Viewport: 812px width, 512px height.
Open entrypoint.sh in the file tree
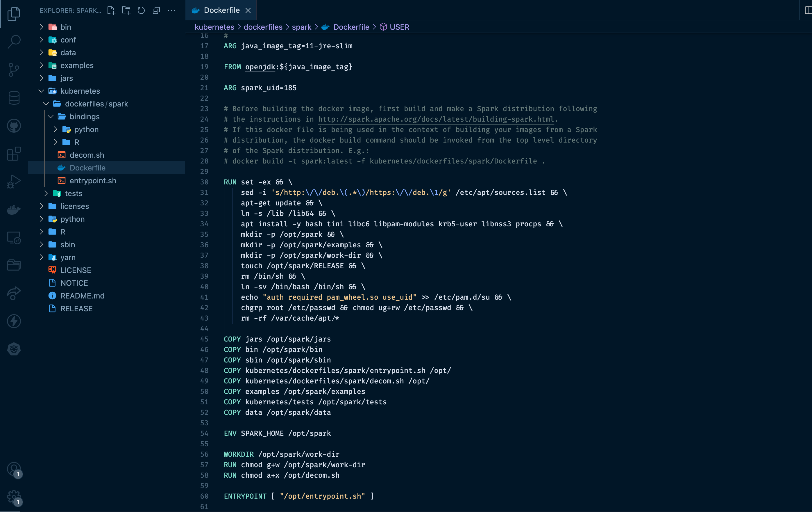click(93, 181)
